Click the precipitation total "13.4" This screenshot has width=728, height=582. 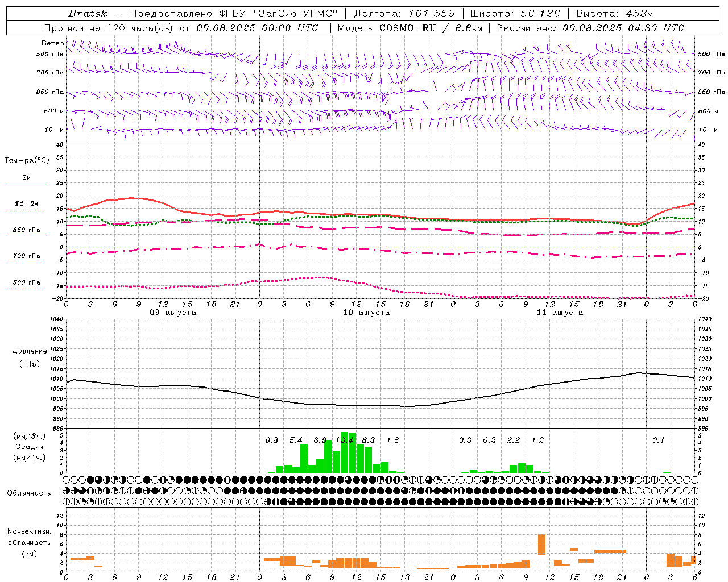point(345,440)
